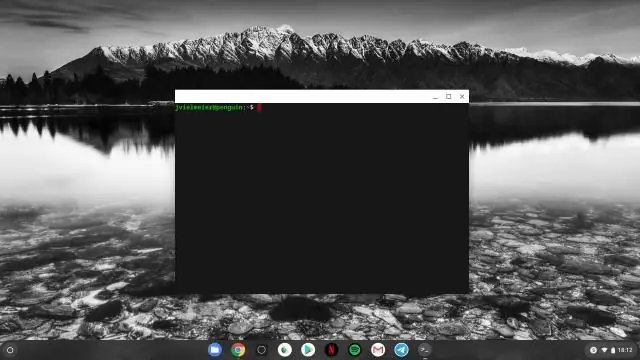Launch Google Chrome from the shelf
Image resolution: width=640 pixels, height=360 pixels.
point(238,350)
